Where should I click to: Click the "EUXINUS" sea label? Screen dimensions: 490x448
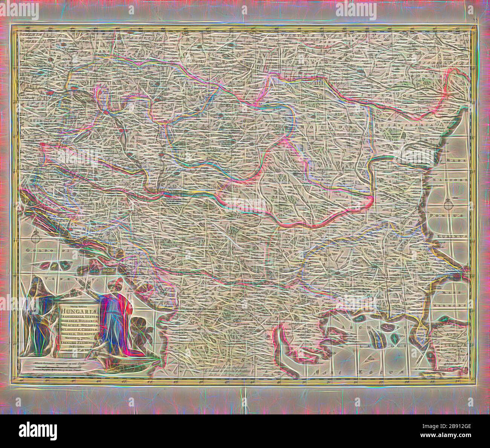[x=452, y=236]
